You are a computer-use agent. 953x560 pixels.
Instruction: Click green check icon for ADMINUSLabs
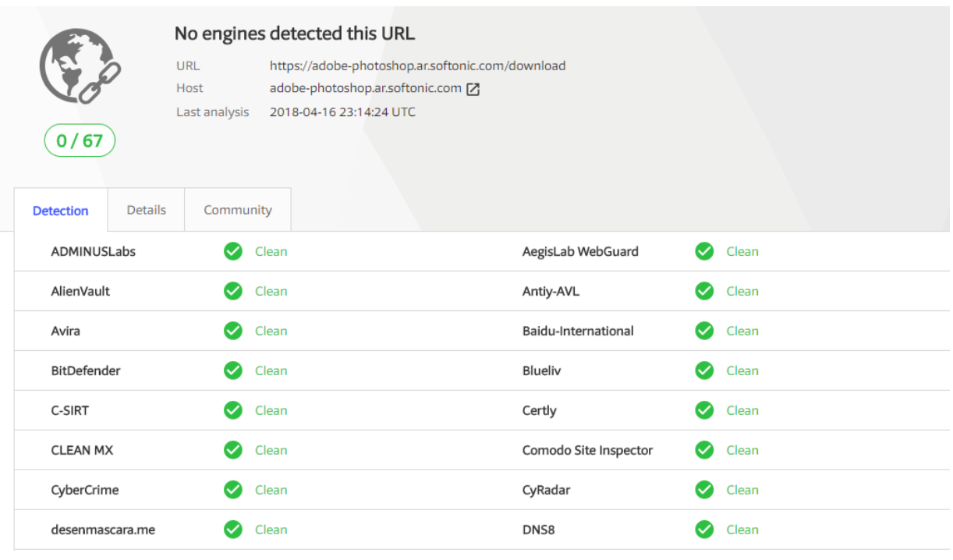coord(233,251)
